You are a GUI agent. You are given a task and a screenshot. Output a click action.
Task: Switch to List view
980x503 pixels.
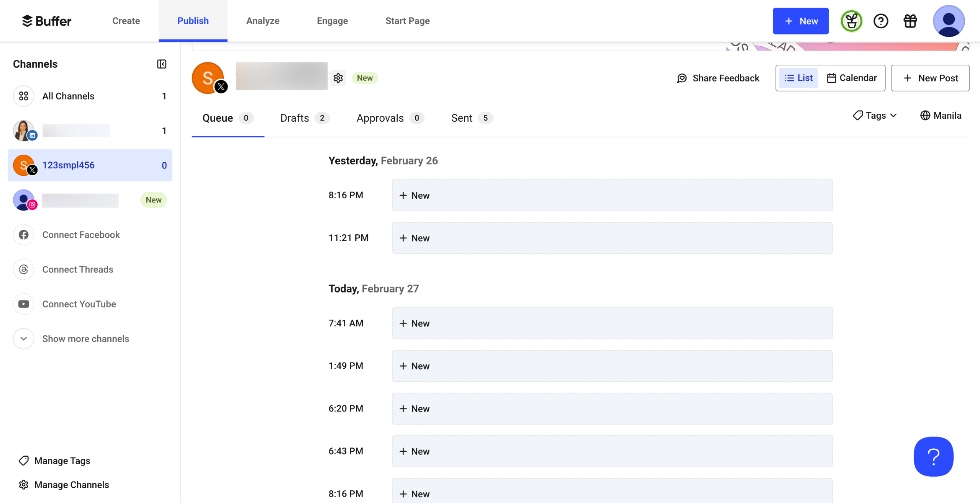tap(798, 78)
